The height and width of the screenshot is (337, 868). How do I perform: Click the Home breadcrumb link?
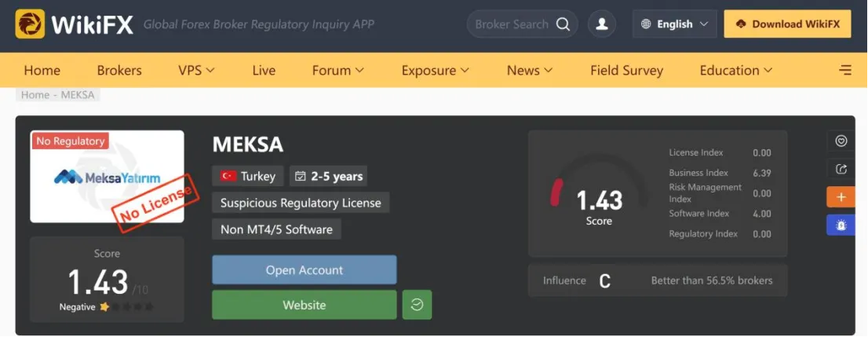[35, 95]
